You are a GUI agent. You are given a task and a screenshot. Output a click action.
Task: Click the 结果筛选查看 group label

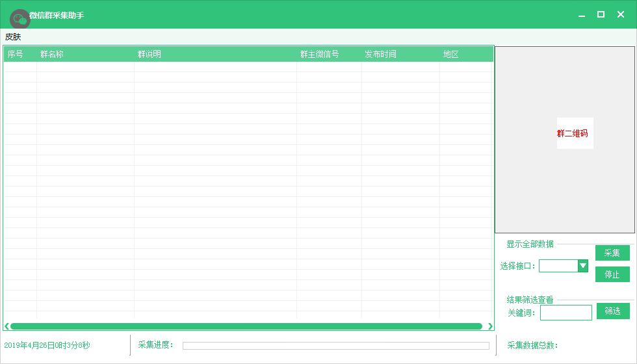(530, 300)
